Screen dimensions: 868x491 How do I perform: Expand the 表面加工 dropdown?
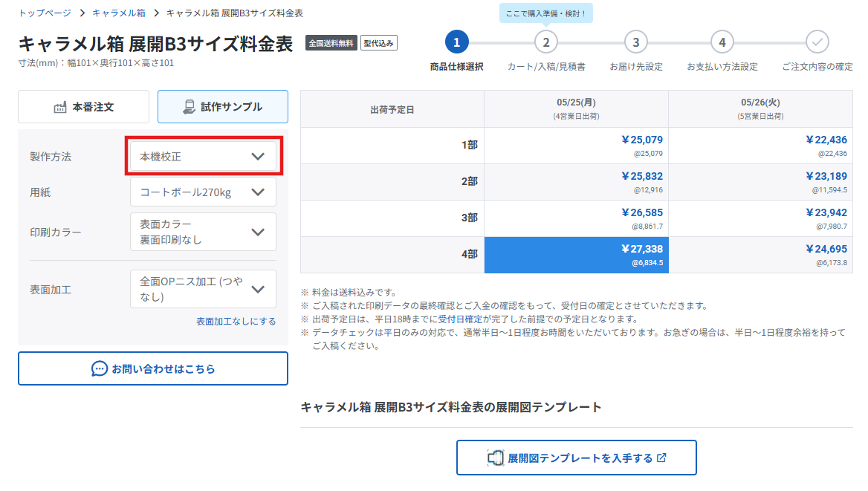point(203,289)
